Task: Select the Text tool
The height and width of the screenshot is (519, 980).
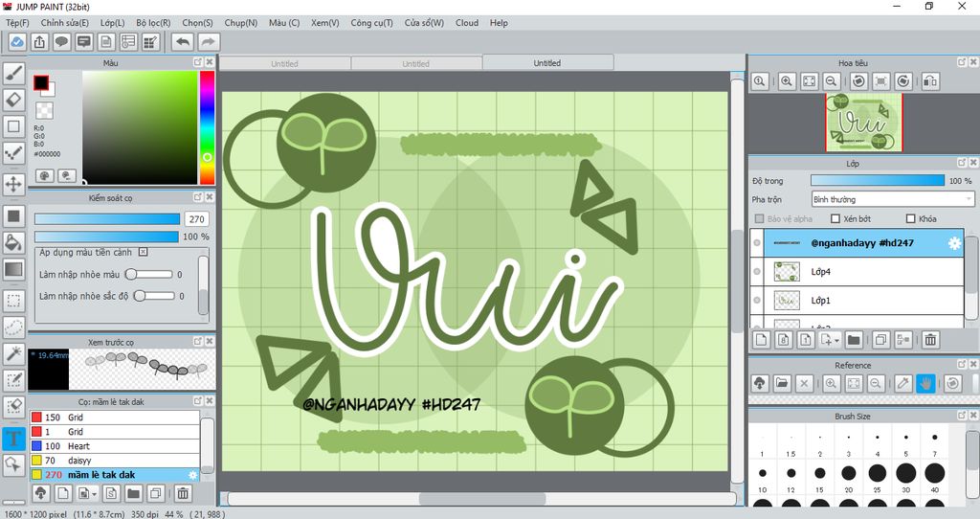Action: point(13,438)
